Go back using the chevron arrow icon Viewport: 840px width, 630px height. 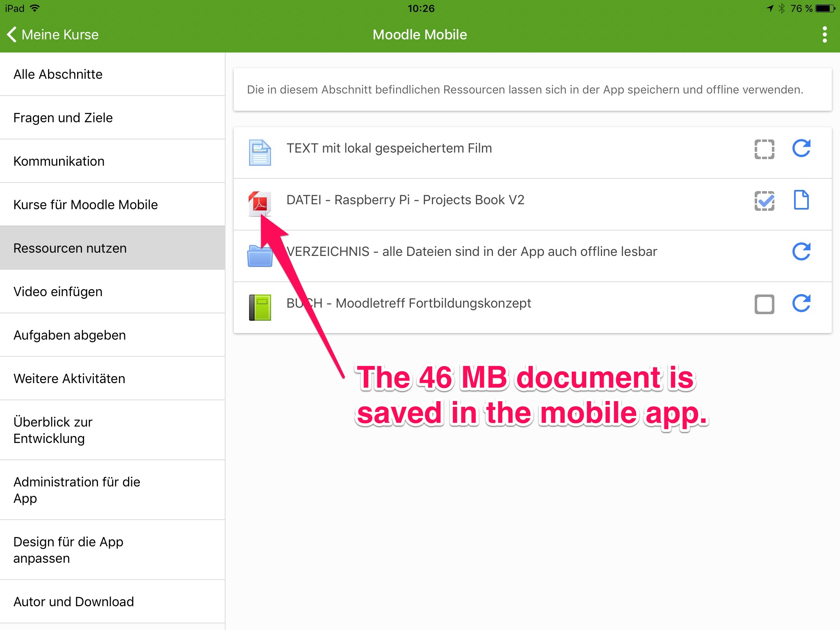pyautogui.click(x=12, y=34)
